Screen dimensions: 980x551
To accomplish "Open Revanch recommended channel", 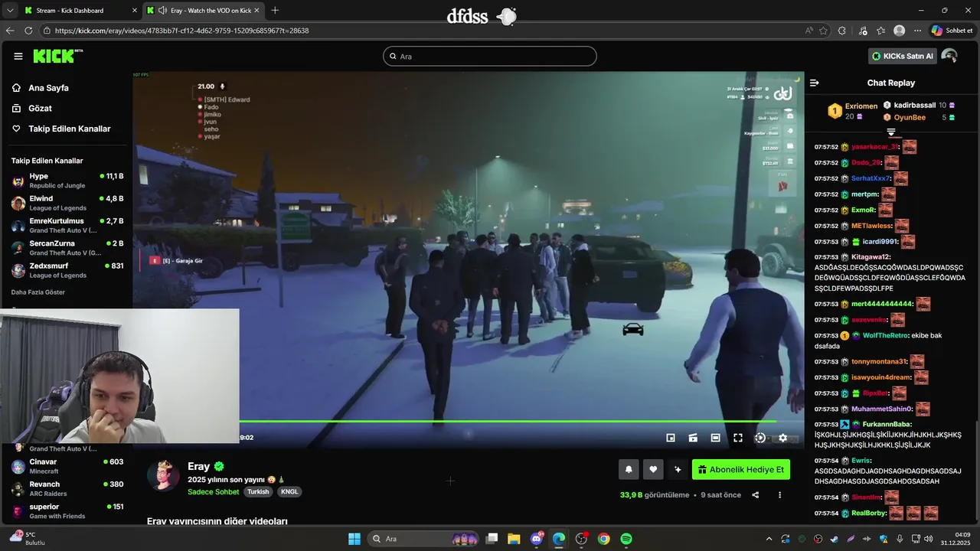I will coord(67,488).
